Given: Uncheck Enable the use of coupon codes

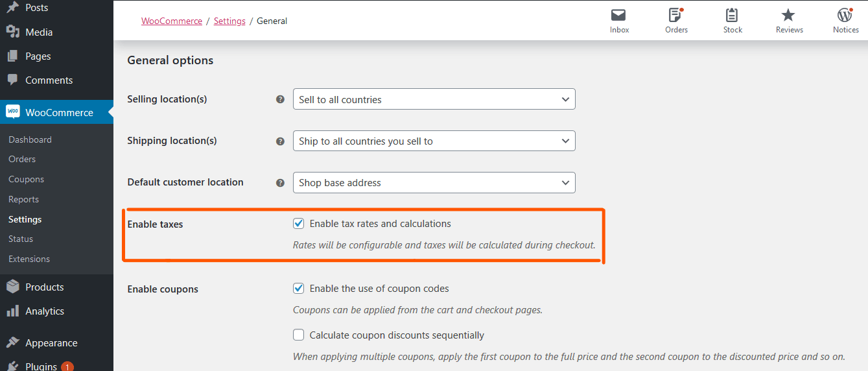Looking at the screenshot, I should click(299, 289).
